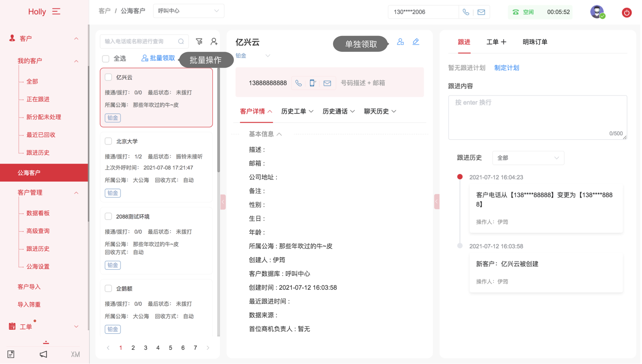Switch to the 明珠订单 tab
Viewport: 642px width, 364px height.
(535, 42)
